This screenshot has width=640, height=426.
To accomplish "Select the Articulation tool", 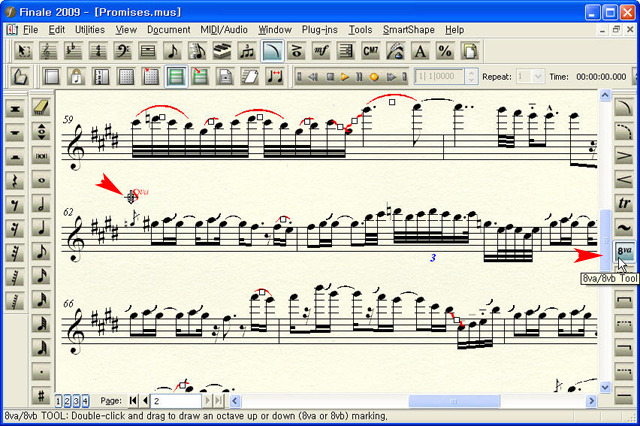I will coord(296,51).
